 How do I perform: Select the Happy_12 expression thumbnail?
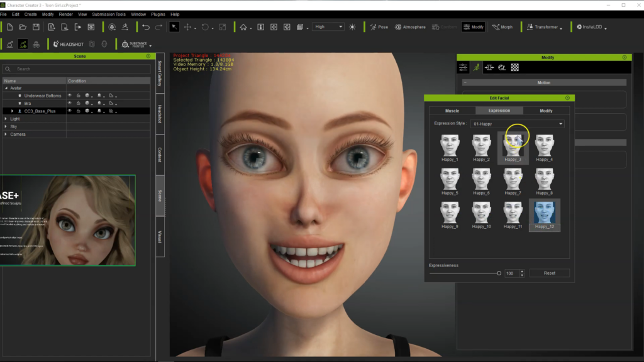[x=544, y=215]
